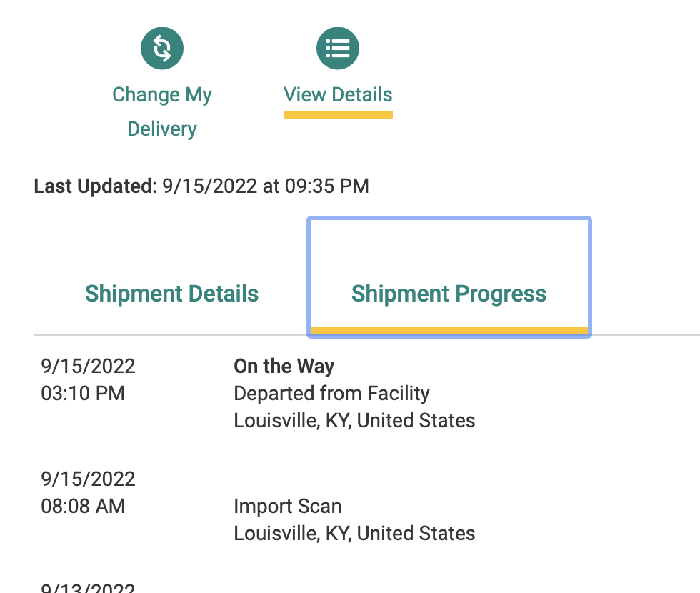This screenshot has height=593, width=700.
Task: Click Louisville location under Import Scan
Action: click(354, 534)
